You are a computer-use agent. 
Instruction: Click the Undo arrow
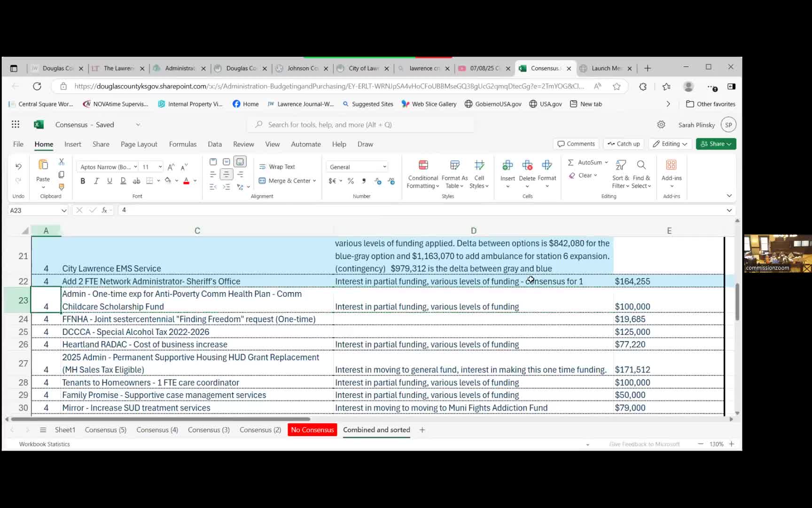[18, 167]
